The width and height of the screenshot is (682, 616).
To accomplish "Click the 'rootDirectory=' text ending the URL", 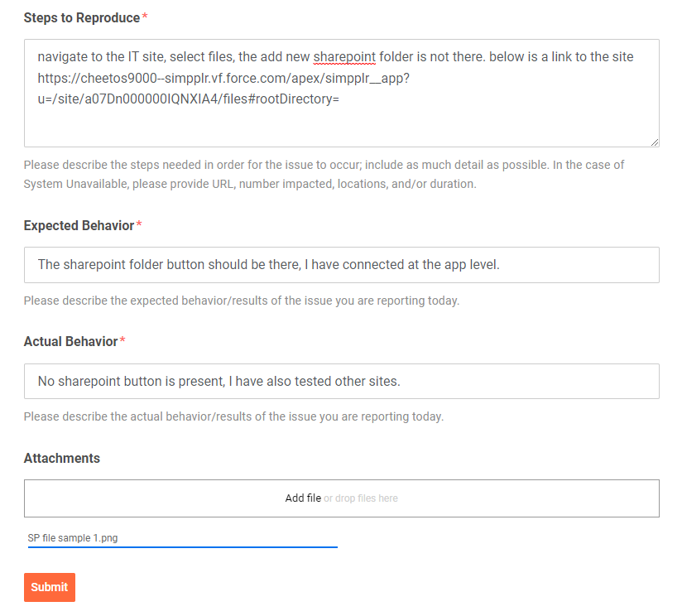I will (x=297, y=99).
